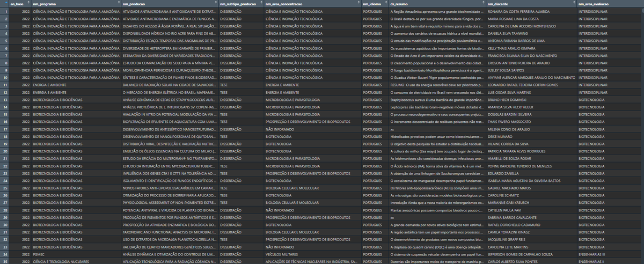This screenshot has height=264, width=644.
Task: Click the title DESAFIOS DO ACESSO À ÁGUA POTÁVEL
Action: 169,26
